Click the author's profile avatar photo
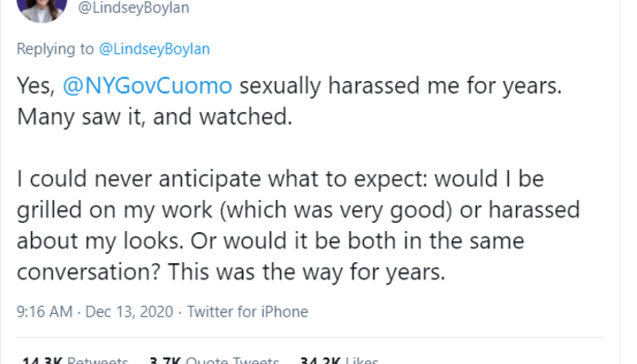The height and width of the screenshot is (364, 637). [x=41, y=7]
